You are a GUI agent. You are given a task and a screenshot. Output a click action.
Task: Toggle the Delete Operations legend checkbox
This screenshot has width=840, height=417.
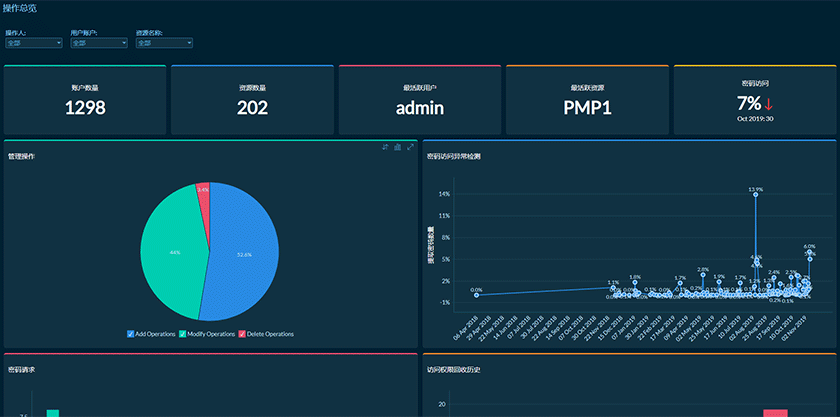pyautogui.click(x=242, y=334)
